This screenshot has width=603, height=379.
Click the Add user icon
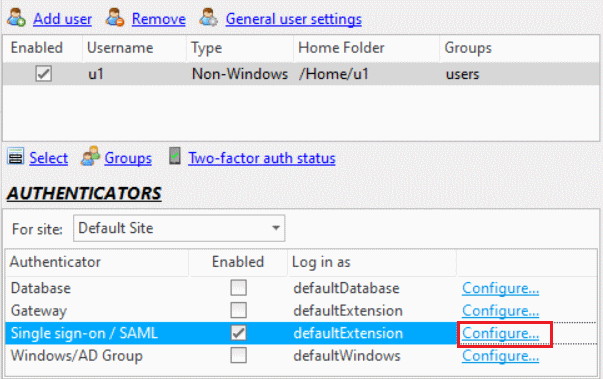click(17, 18)
